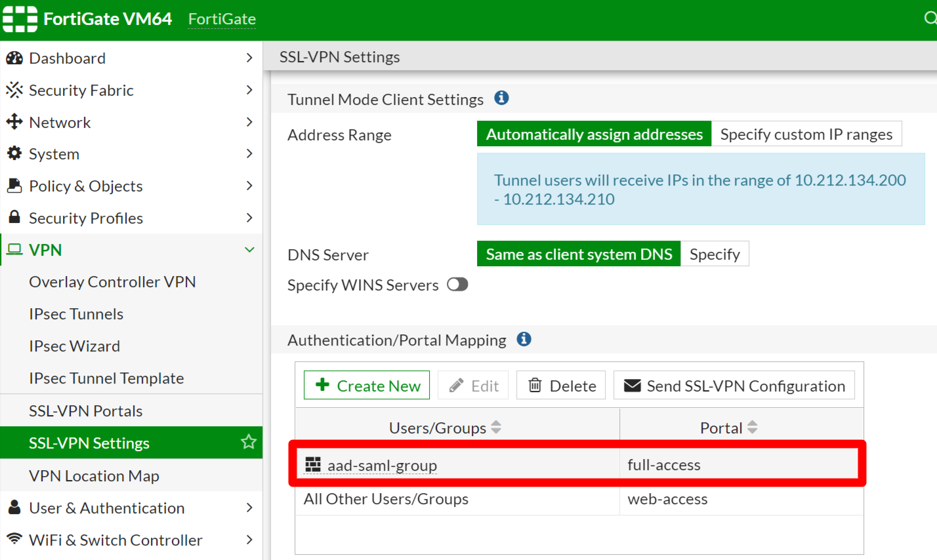Image resolution: width=937 pixels, height=560 pixels.
Task: Select Same as client system DNS
Action: pyautogui.click(x=579, y=254)
